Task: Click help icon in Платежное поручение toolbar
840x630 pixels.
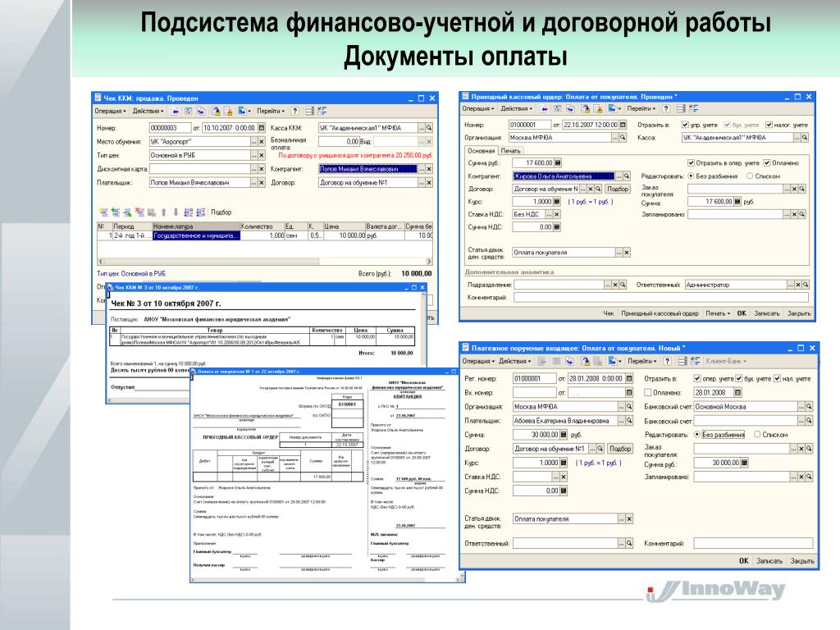Action: [668, 362]
